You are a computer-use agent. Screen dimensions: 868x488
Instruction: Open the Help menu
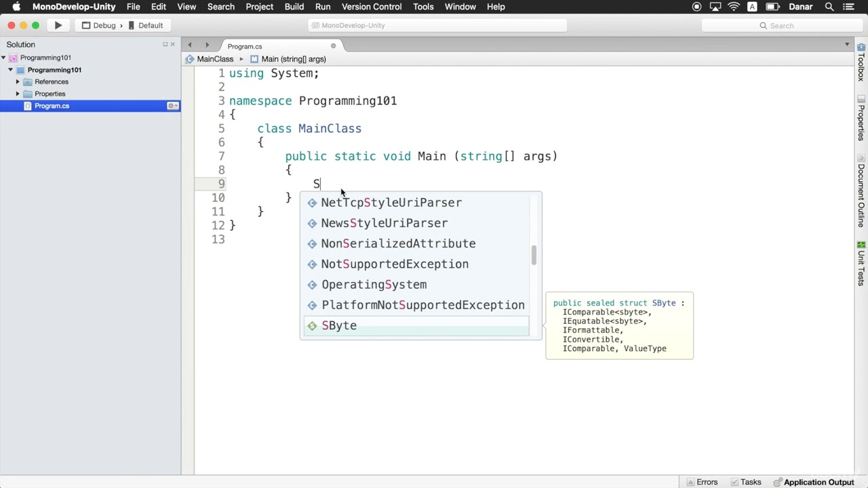[496, 7]
